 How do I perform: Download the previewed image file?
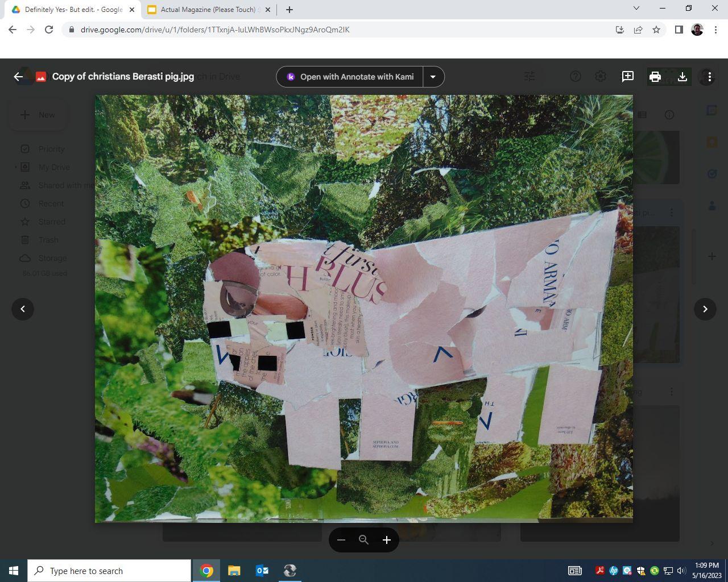(682, 77)
